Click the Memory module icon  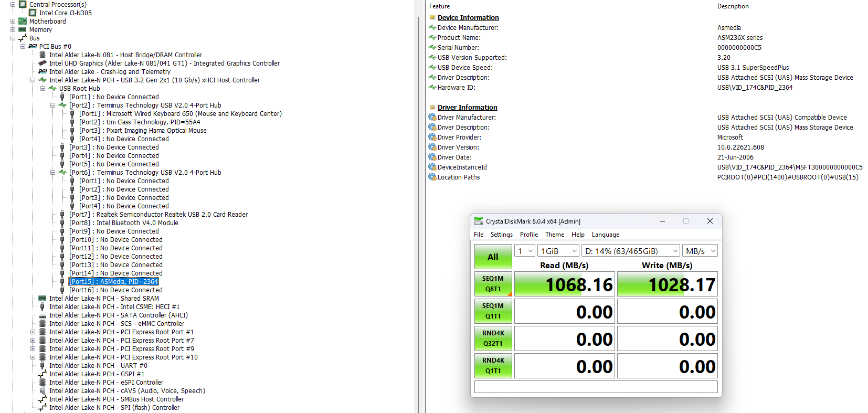(23, 29)
